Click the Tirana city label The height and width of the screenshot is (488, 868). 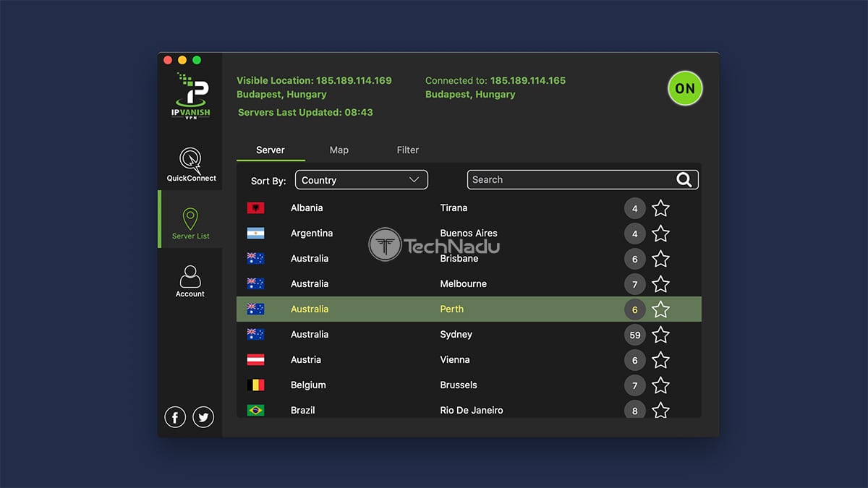(454, 208)
